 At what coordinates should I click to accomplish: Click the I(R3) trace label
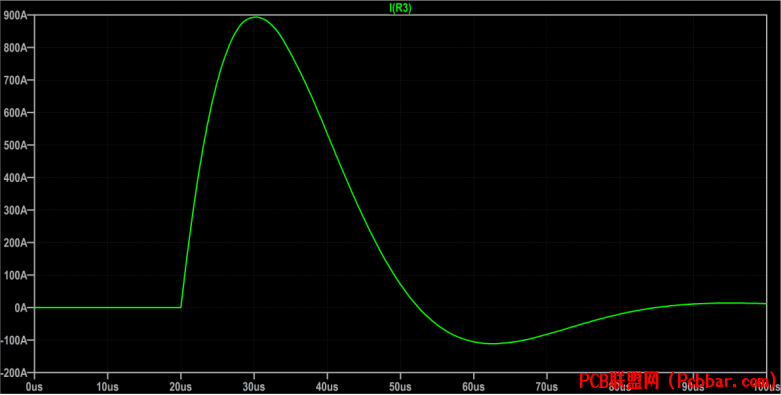coord(400,8)
